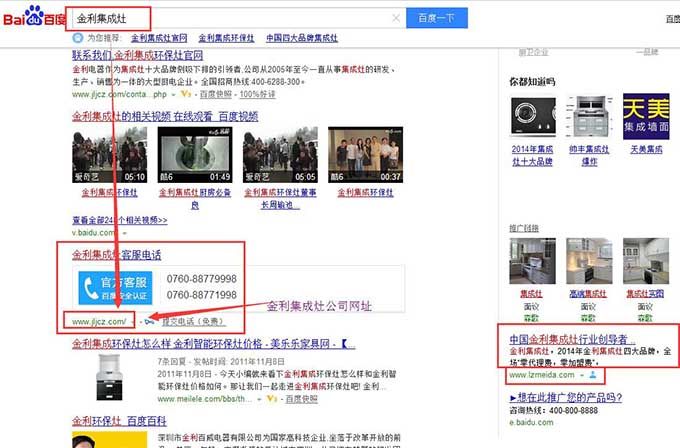The width and height of the screenshot is (680, 448).
Task: Open suggested search 金利集成灶官网
Action: [x=159, y=38]
